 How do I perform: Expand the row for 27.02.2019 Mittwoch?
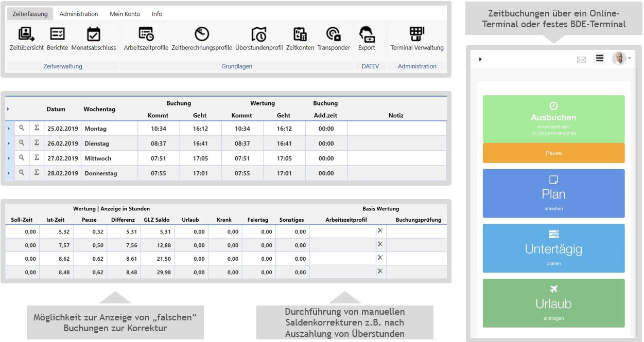click(x=9, y=158)
